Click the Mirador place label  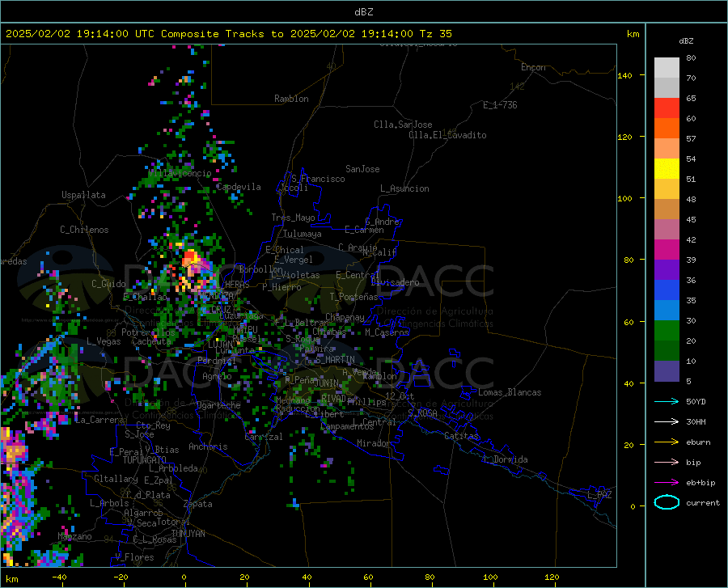pos(373,443)
